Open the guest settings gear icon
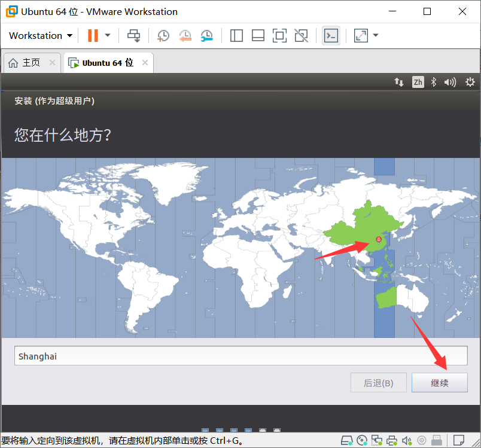 coord(470,82)
